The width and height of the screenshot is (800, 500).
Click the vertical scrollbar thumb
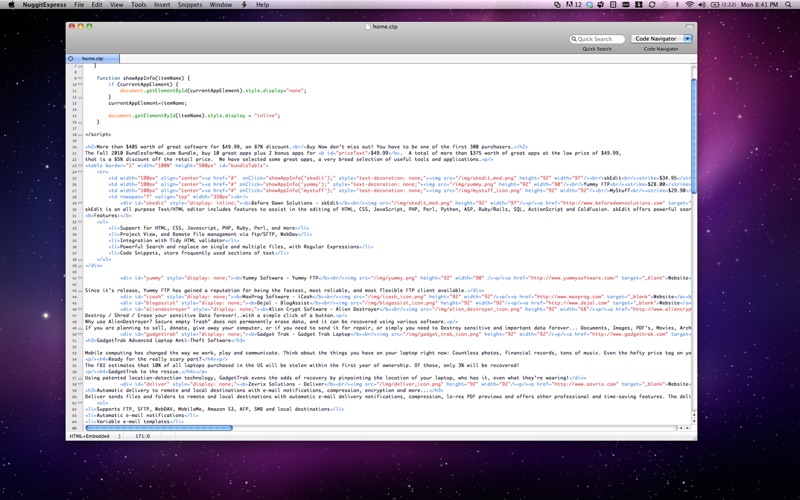(694, 136)
